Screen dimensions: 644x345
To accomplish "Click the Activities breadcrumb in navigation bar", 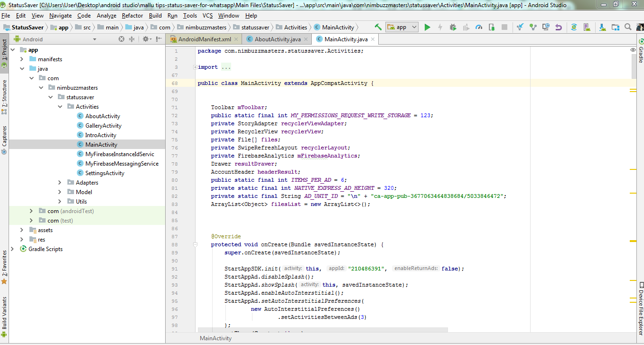I will point(295,27).
